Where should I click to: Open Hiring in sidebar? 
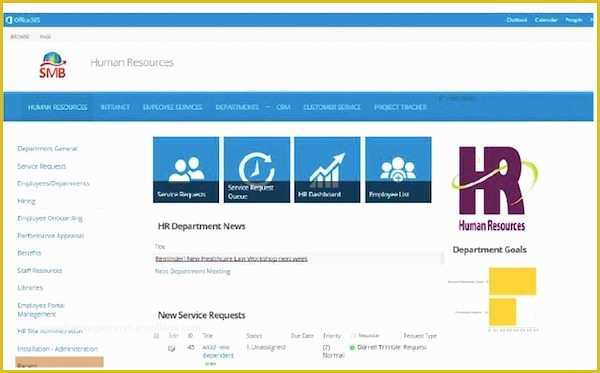26,201
